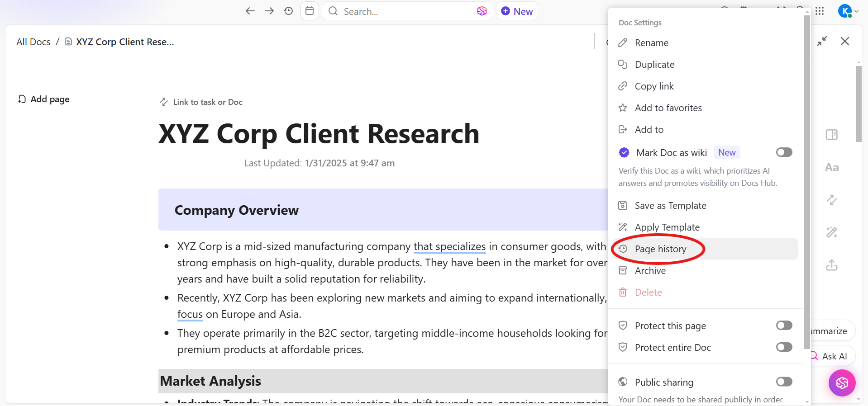Image resolution: width=868 pixels, height=406 pixels.
Task: Toggle Public sharing switch
Action: 784,382
